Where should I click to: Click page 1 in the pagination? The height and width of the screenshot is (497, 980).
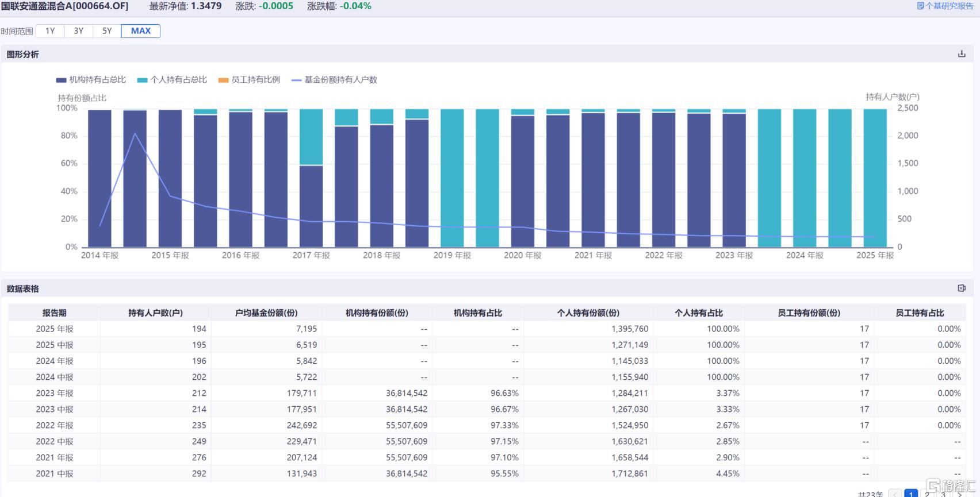tap(911, 494)
